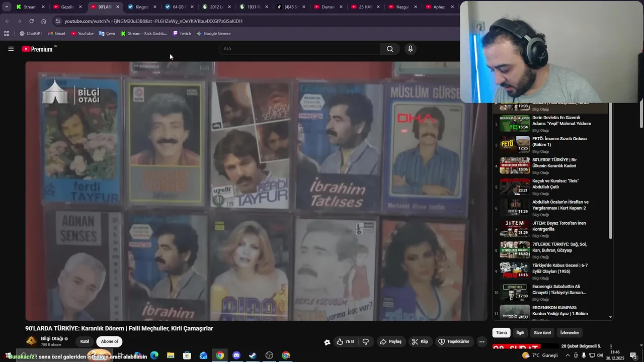Open more actions three-dot menu below video
Screen dimensions: 644x362
click(481, 341)
